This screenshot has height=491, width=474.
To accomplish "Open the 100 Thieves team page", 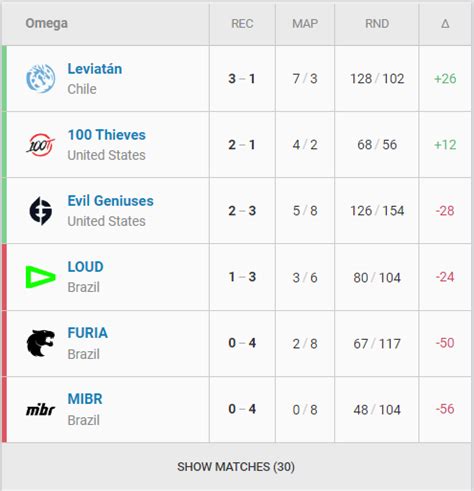I will point(107,135).
